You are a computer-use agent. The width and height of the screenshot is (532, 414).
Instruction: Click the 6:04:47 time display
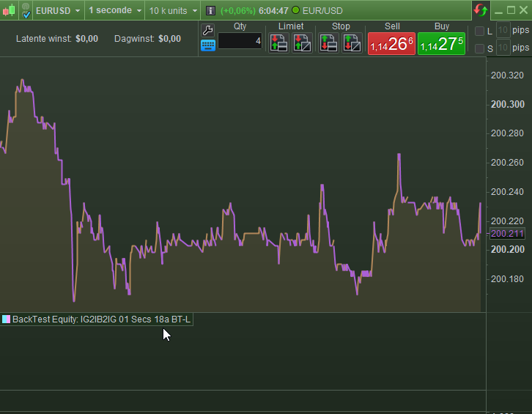pyautogui.click(x=273, y=11)
